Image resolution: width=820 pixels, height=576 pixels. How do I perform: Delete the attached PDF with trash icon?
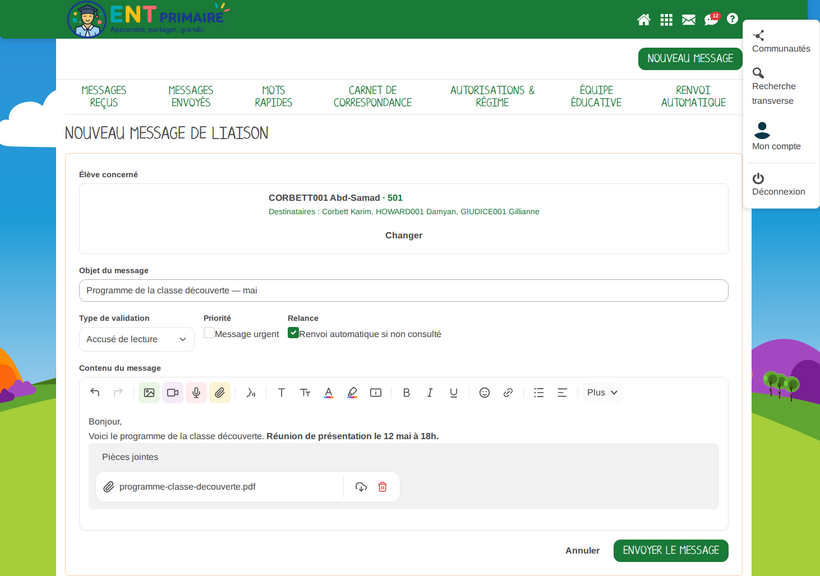point(382,487)
